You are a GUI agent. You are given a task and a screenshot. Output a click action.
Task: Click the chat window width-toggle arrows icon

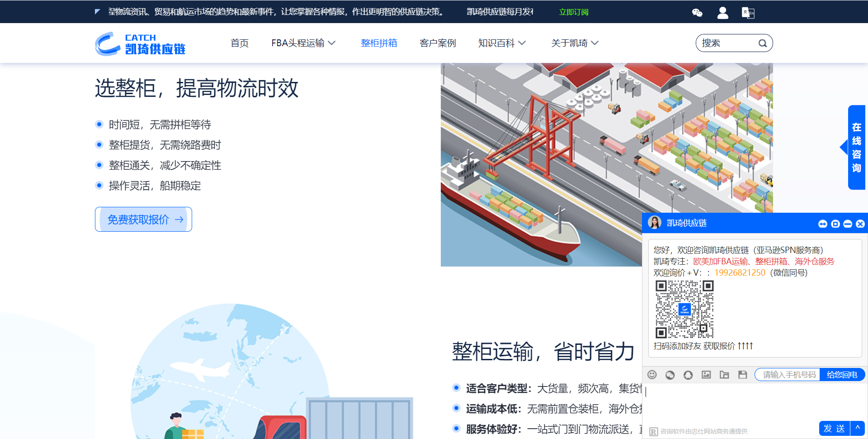click(x=823, y=224)
